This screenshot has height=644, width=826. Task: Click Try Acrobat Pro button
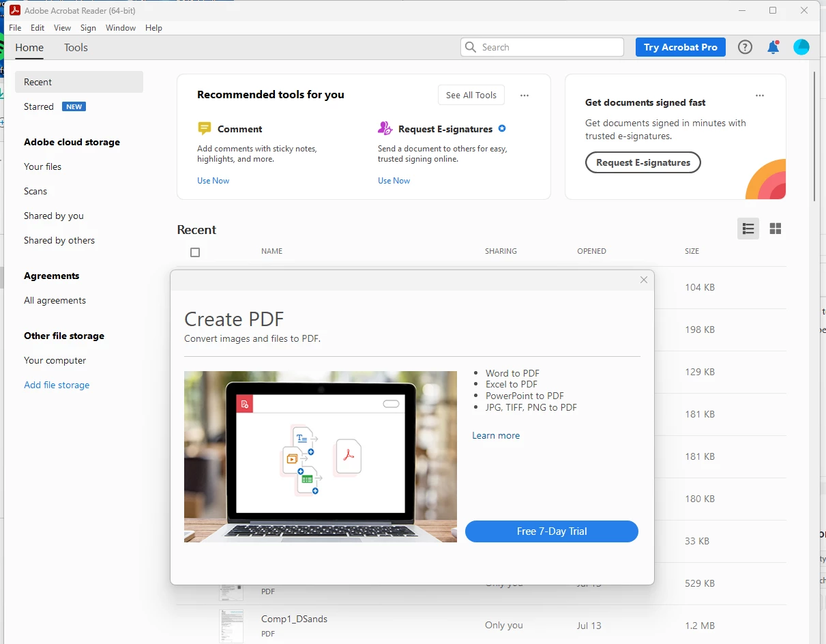(x=680, y=47)
